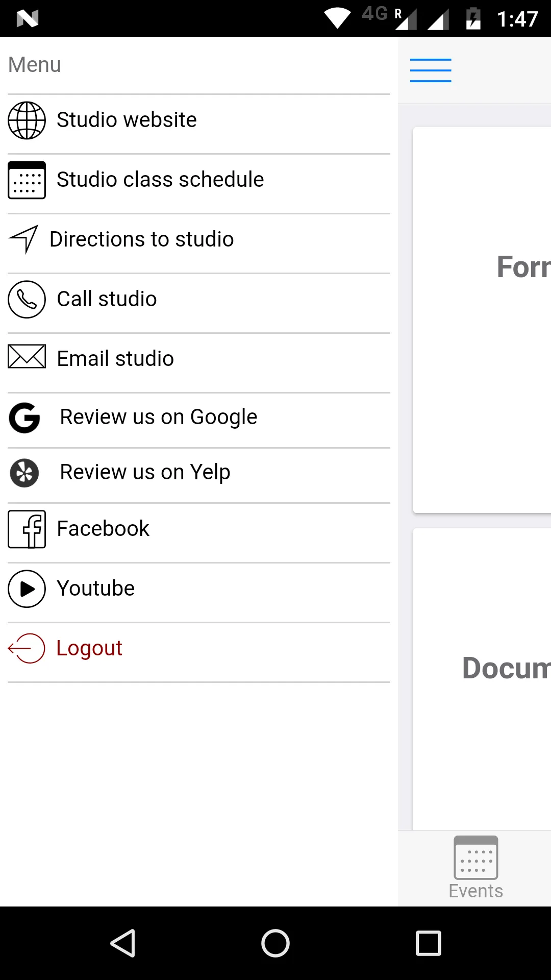Select Studio class schedule
This screenshot has width=551, height=980.
click(199, 184)
